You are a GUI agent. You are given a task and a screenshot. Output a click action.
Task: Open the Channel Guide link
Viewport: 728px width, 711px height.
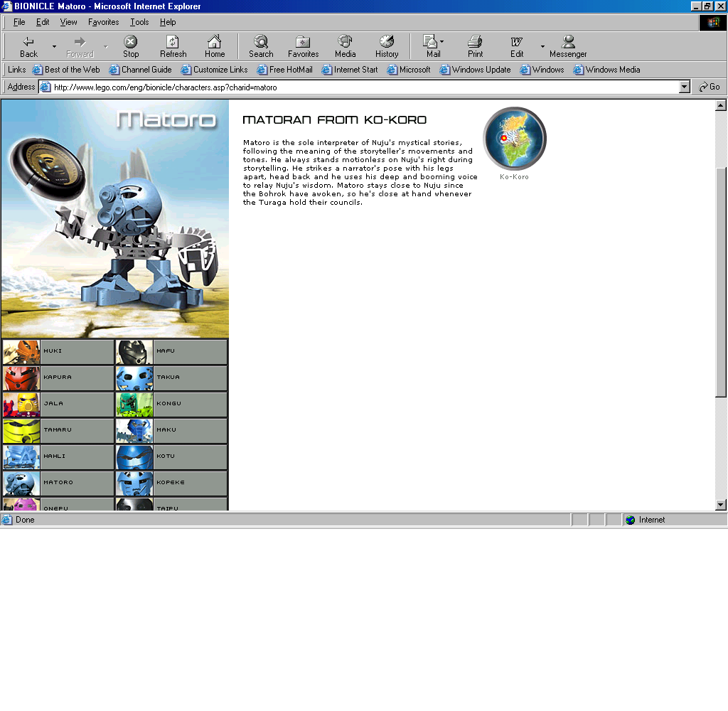pos(140,70)
